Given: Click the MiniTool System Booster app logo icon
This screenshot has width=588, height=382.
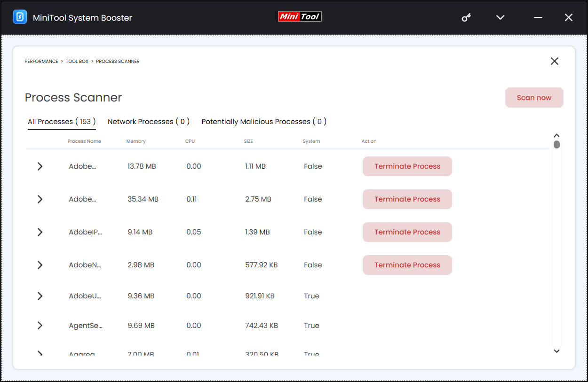Looking at the screenshot, I should [x=20, y=17].
